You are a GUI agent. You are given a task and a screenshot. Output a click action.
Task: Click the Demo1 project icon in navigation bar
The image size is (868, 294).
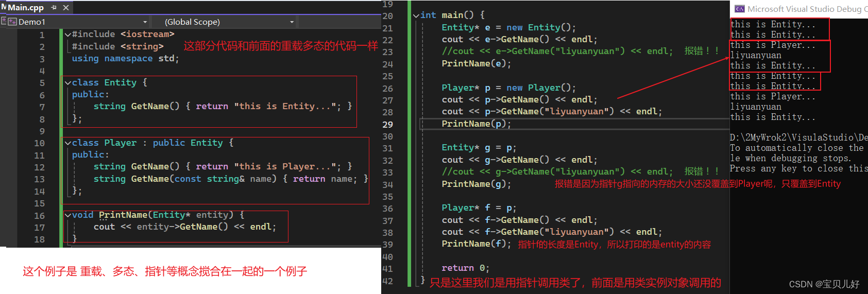coord(12,22)
